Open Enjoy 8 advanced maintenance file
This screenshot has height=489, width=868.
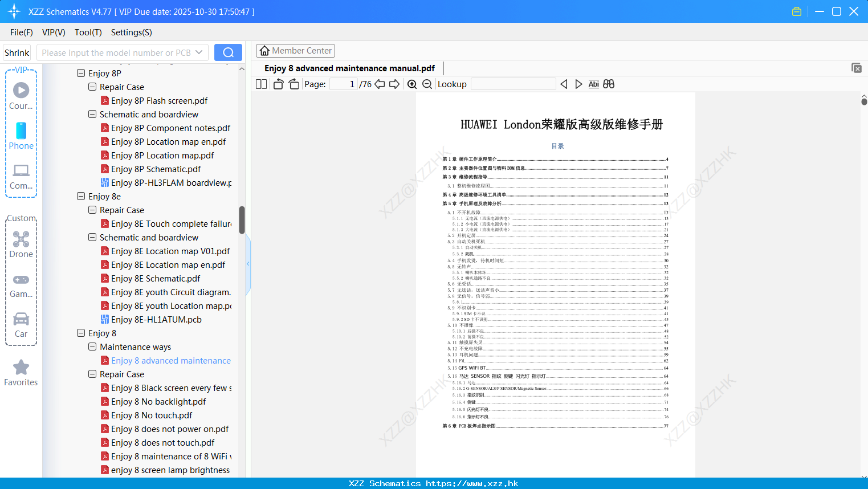point(166,361)
